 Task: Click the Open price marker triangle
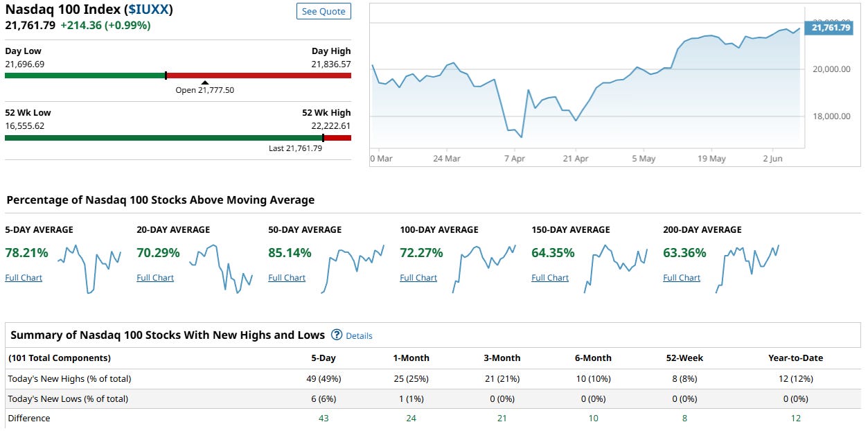204,83
